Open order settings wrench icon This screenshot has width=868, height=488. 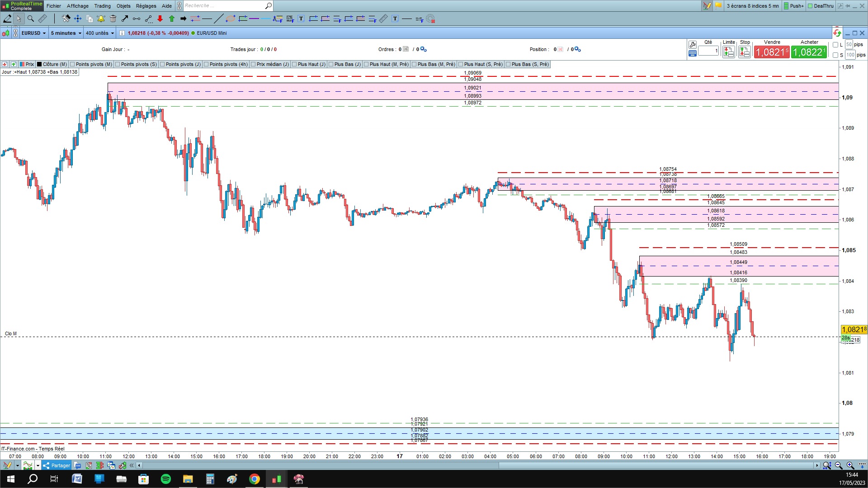tap(692, 44)
